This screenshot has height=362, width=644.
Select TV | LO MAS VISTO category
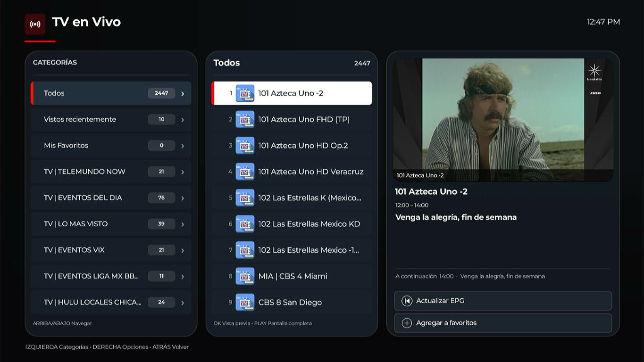coord(111,224)
